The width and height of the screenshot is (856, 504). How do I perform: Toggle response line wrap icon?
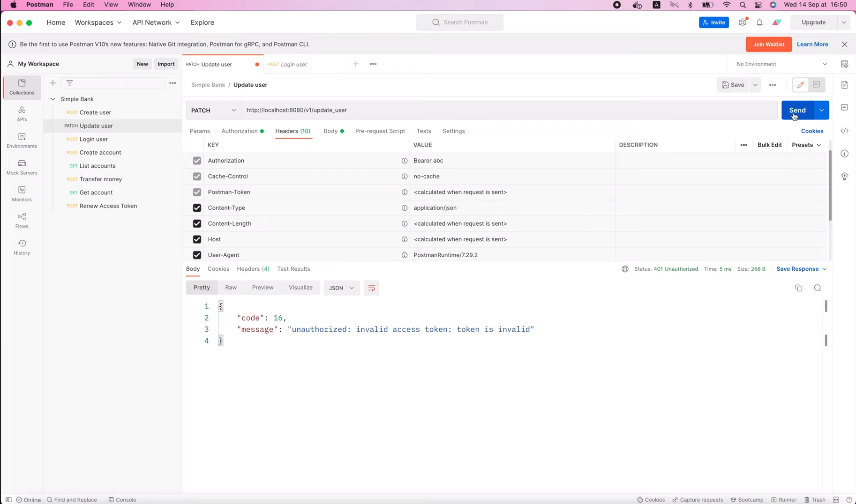coord(372,288)
